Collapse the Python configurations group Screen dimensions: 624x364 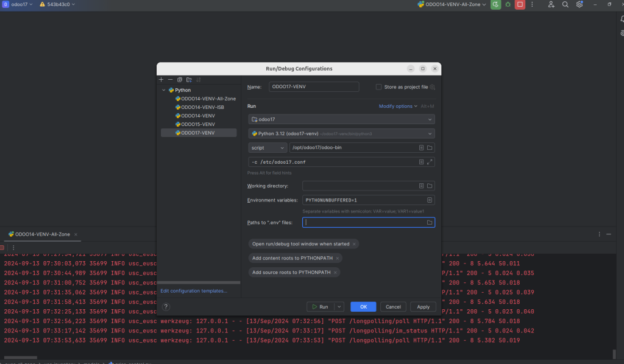(163, 90)
